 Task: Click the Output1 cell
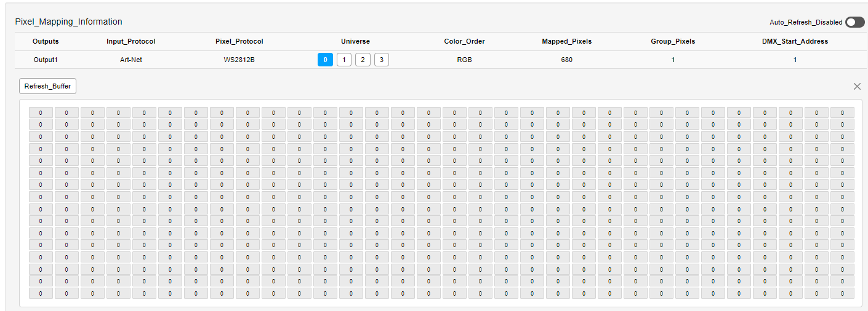coord(46,60)
